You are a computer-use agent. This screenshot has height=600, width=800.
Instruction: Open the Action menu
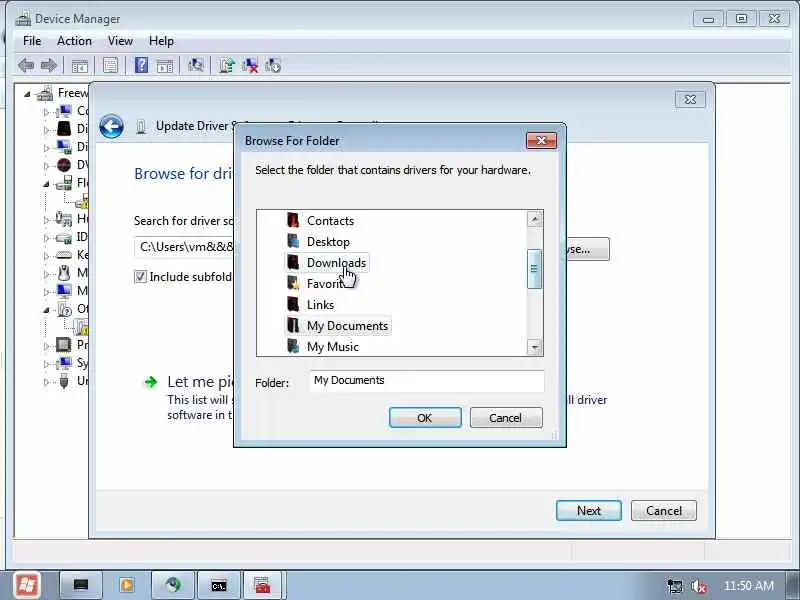pyautogui.click(x=74, y=41)
